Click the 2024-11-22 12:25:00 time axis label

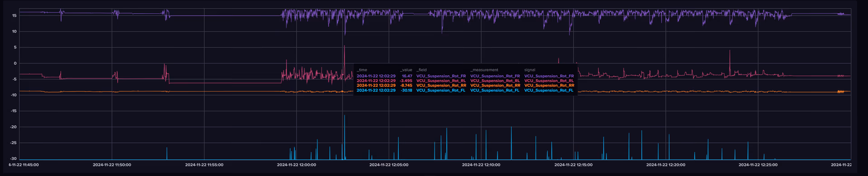point(758,165)
